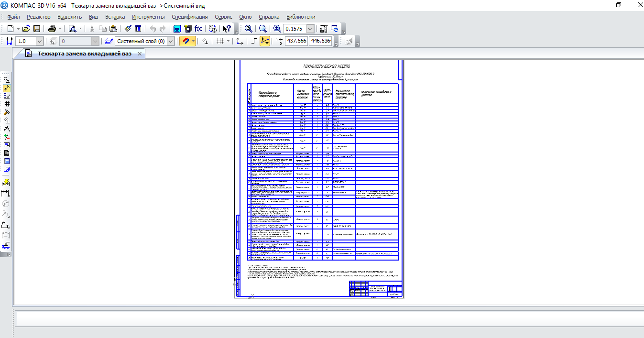Screen dimensions: 644x338
Task: Save the document with the floppy disk icon
Action: point(36,29)
